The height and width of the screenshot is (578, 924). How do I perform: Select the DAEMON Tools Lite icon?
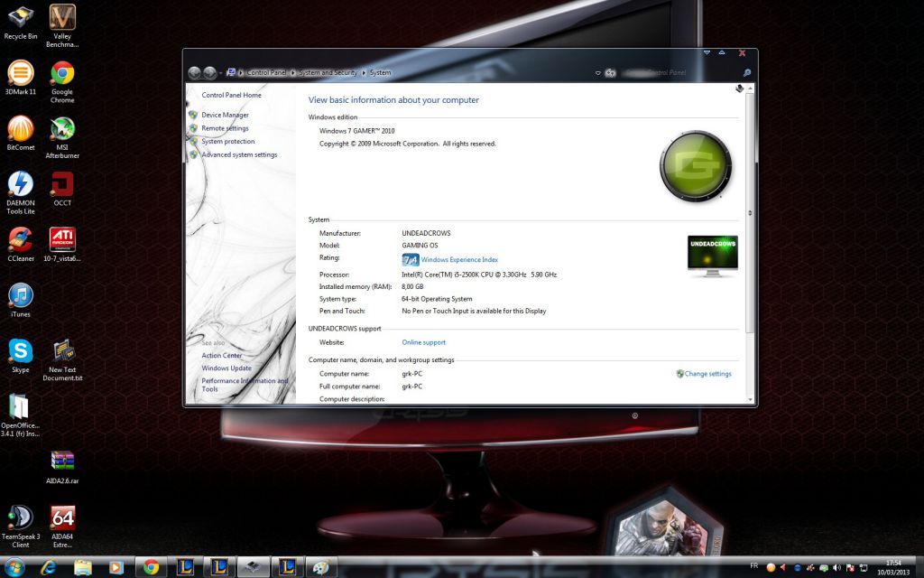coord(21,193)
